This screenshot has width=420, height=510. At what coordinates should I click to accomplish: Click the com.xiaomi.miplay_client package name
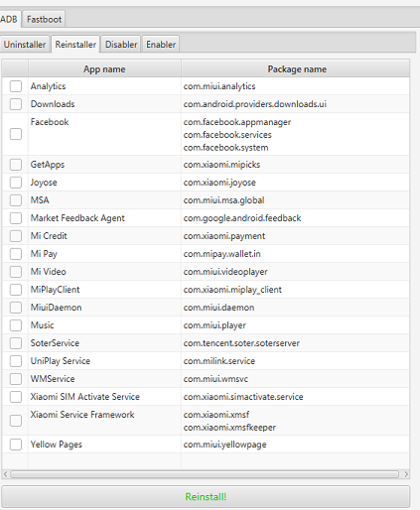(x=232, y=290)
